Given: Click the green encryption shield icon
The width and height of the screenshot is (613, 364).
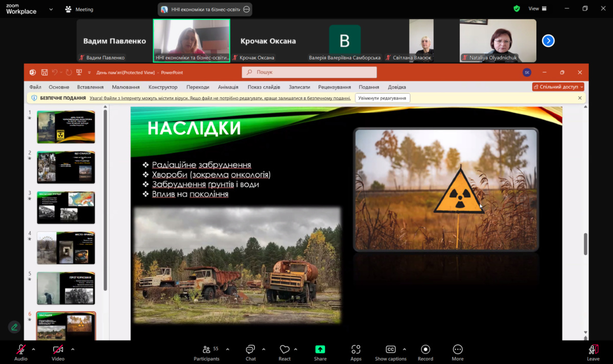Looking at the screenshot, I should [x=517, y=9].
